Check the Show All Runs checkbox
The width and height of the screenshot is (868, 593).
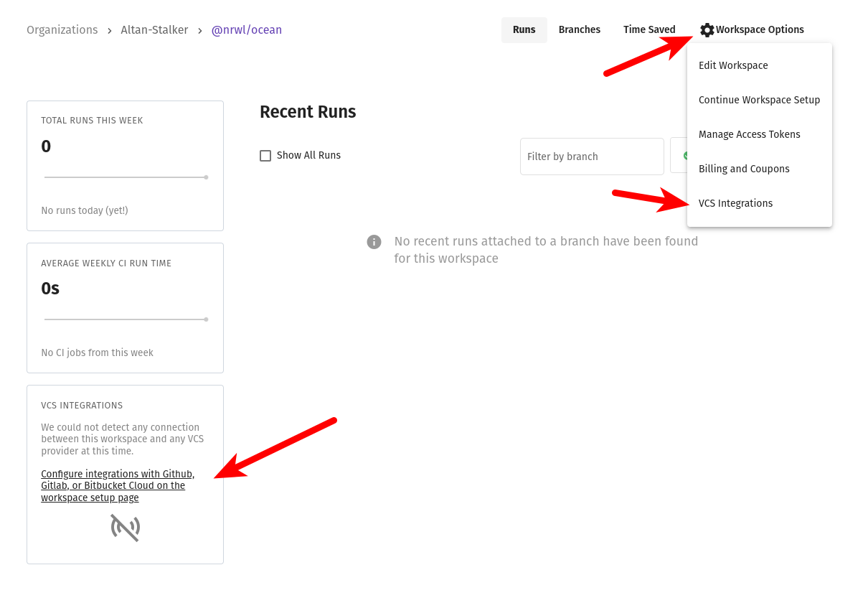(265, 155)
